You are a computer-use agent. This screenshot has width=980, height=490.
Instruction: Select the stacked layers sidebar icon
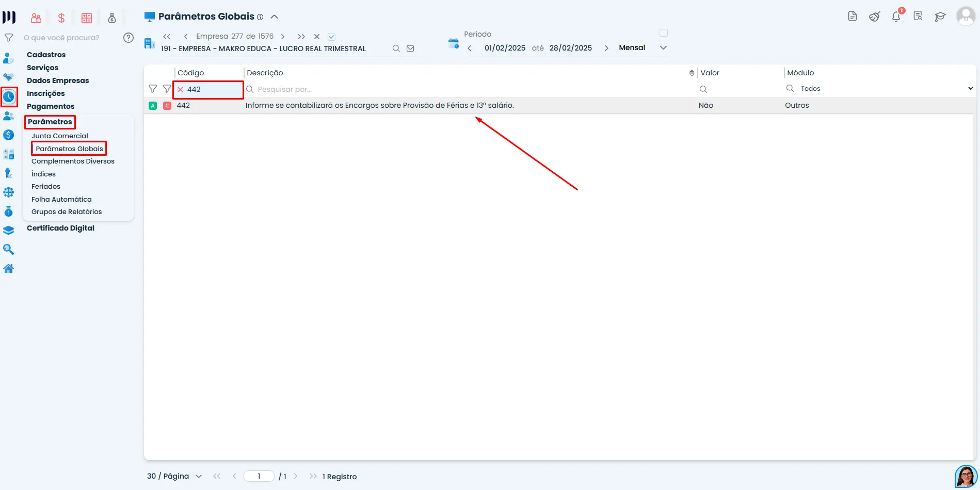pyautogui.click(x=9, y=231)
